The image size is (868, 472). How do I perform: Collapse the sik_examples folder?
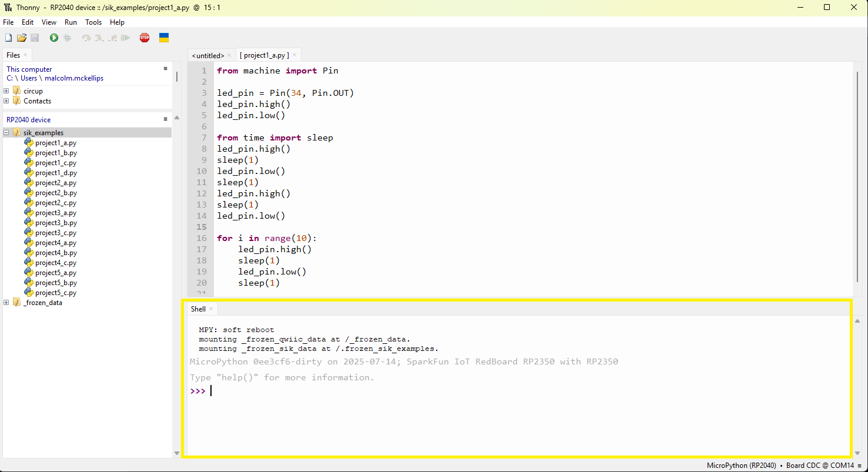click(6, 133)
